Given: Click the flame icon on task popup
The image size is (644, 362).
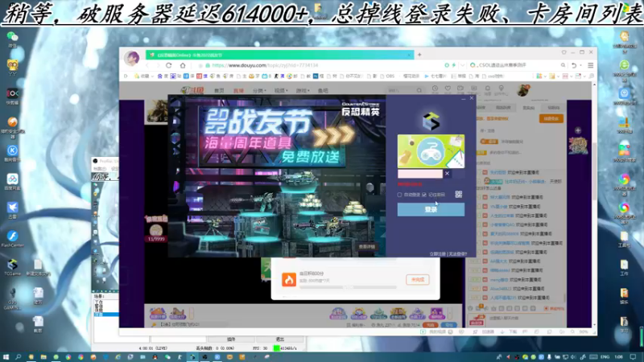Looking at the screenshot, I should pos(289,280).
